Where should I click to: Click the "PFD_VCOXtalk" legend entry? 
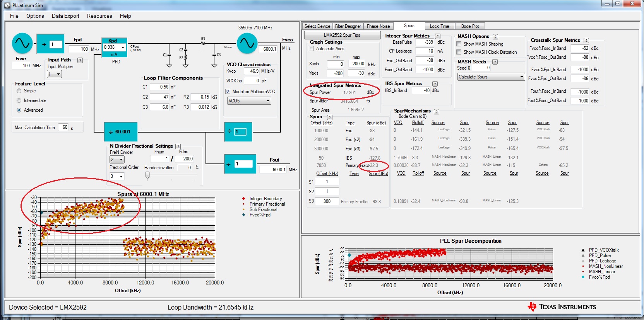click(604, 250)
